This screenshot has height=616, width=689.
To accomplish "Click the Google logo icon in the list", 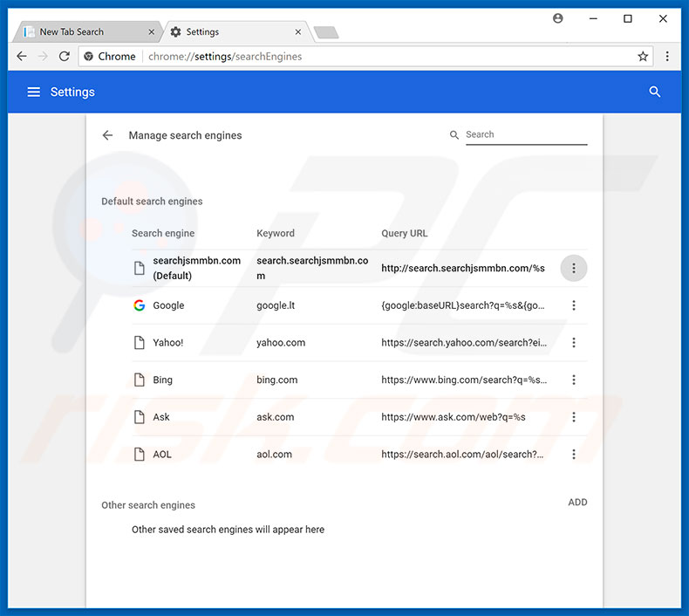I will point(140,305).
